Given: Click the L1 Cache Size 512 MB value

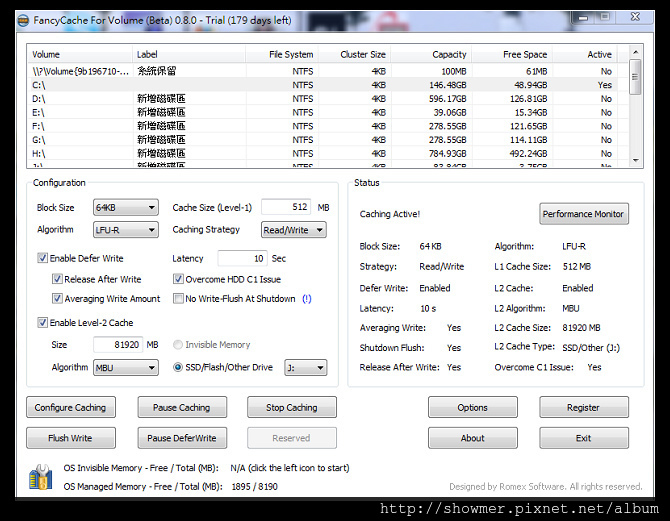Looking at the screenshot, I should (576, 266).
